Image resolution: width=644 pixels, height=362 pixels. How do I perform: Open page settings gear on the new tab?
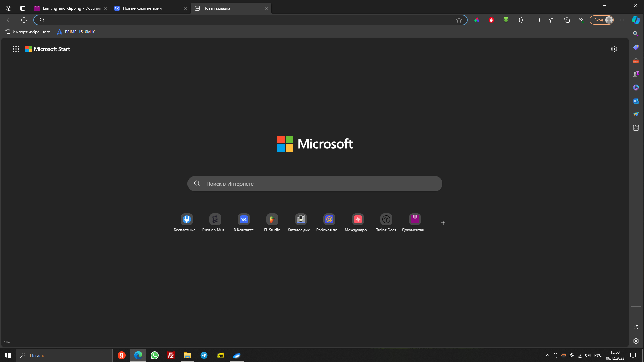[x=613, y=49]
